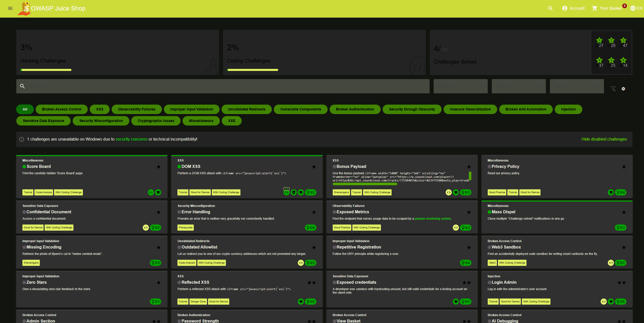The image size is (644, 323).
Task: Open Bonus Payload coding challenge icon
Action: [449, 192]
